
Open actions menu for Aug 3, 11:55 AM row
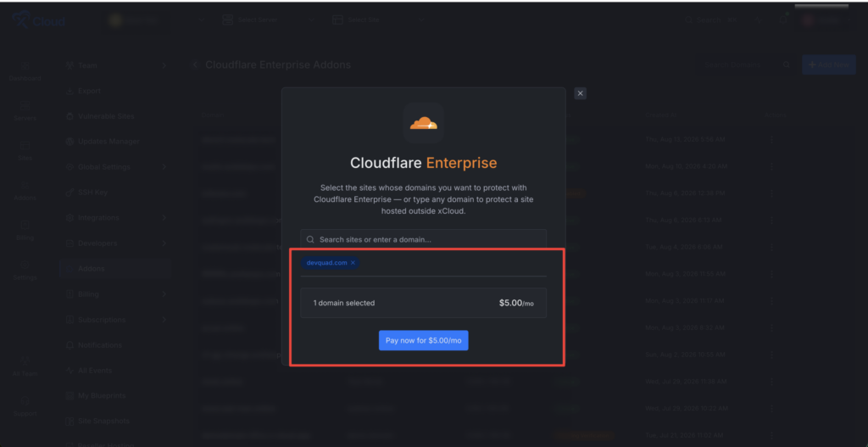tap(771, 274)
